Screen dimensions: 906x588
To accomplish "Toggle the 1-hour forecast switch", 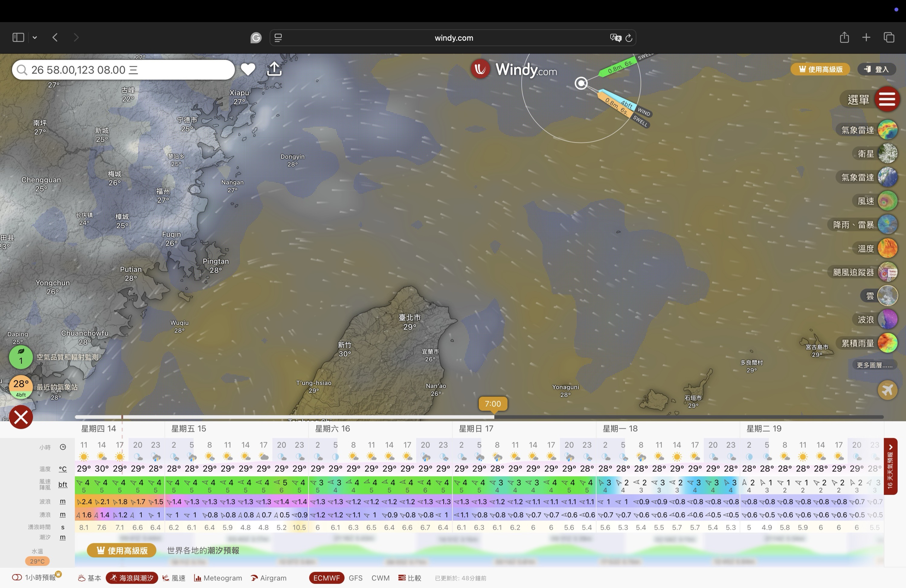I will [x=17, y=577].
